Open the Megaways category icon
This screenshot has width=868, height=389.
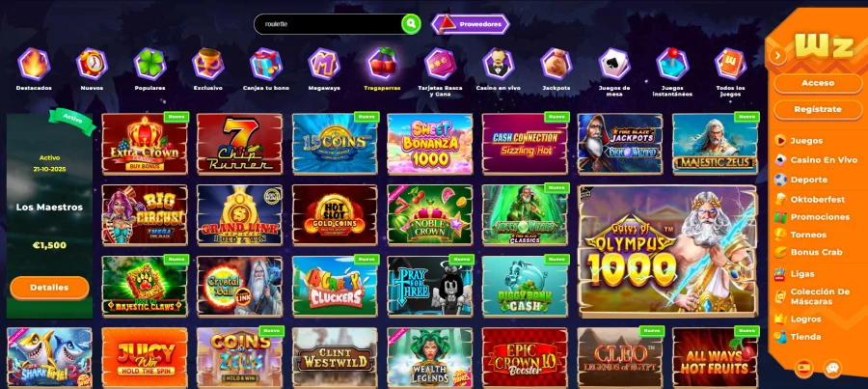pos(324,64)
